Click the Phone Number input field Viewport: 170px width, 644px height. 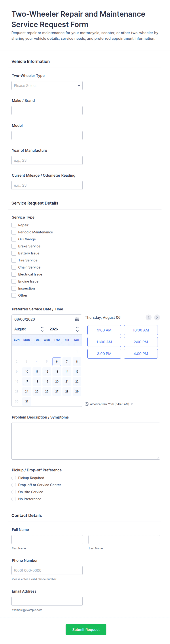coord(47,570)
